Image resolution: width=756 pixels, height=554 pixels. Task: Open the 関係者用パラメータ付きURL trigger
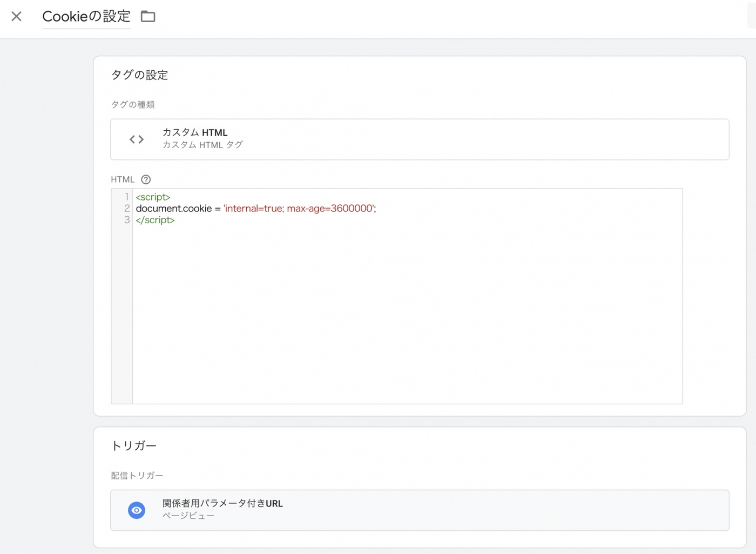tap(420, 510)
